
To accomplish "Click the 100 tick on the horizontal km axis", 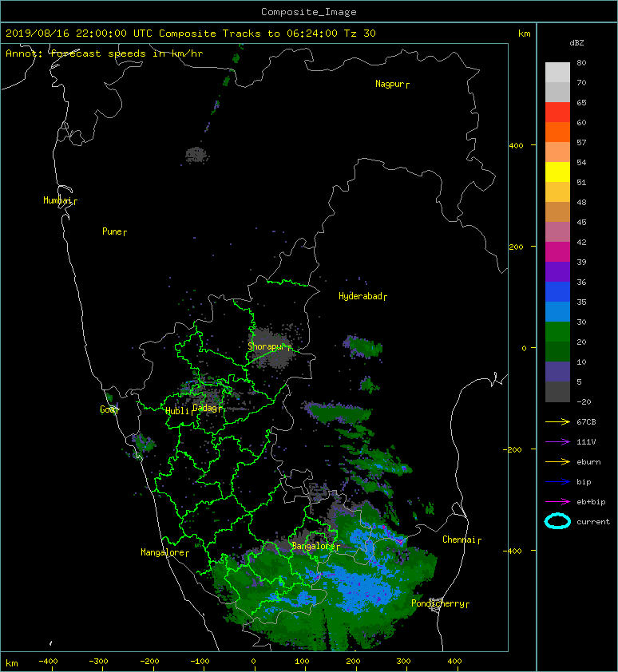I will (302, 662).
